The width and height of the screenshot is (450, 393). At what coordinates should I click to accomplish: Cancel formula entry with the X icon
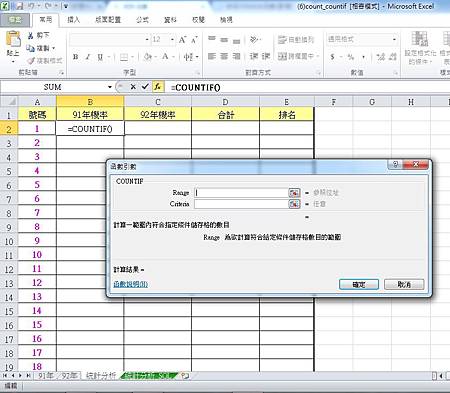coord(133,87)
